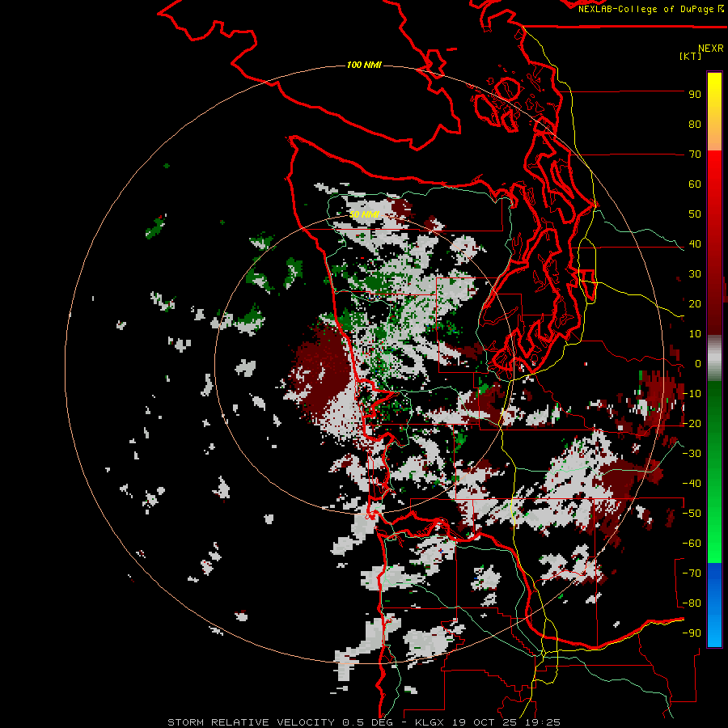The width and height of the screenshot is (728, 728).
Task: Click the 19:25 timestamp in the caption
Action: [x=544, y=722]
